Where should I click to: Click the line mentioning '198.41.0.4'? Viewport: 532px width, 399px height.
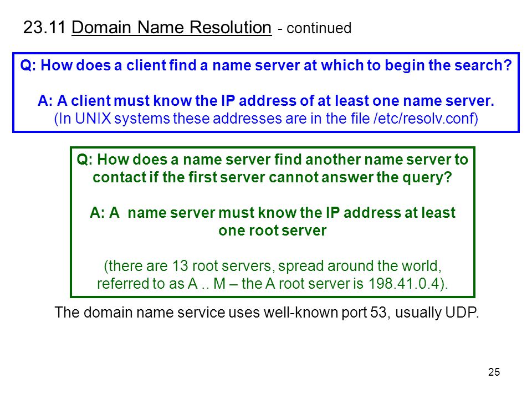tap(273, 284)
